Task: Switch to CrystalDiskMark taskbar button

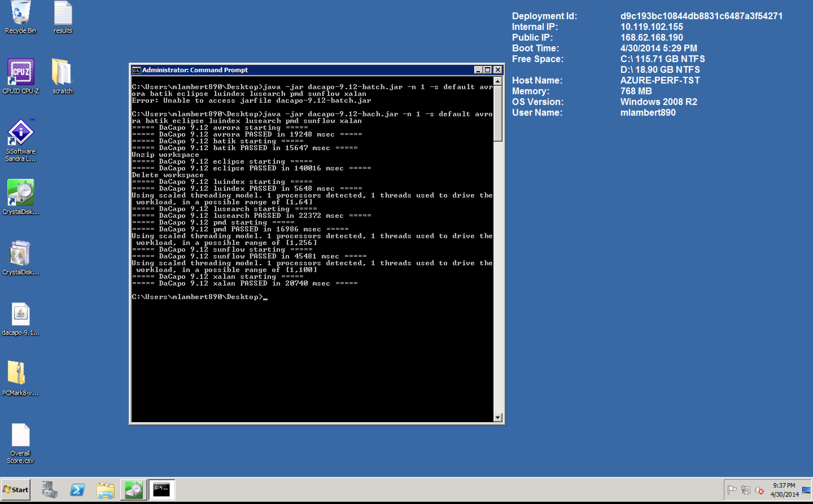Action: coord(134,490)
